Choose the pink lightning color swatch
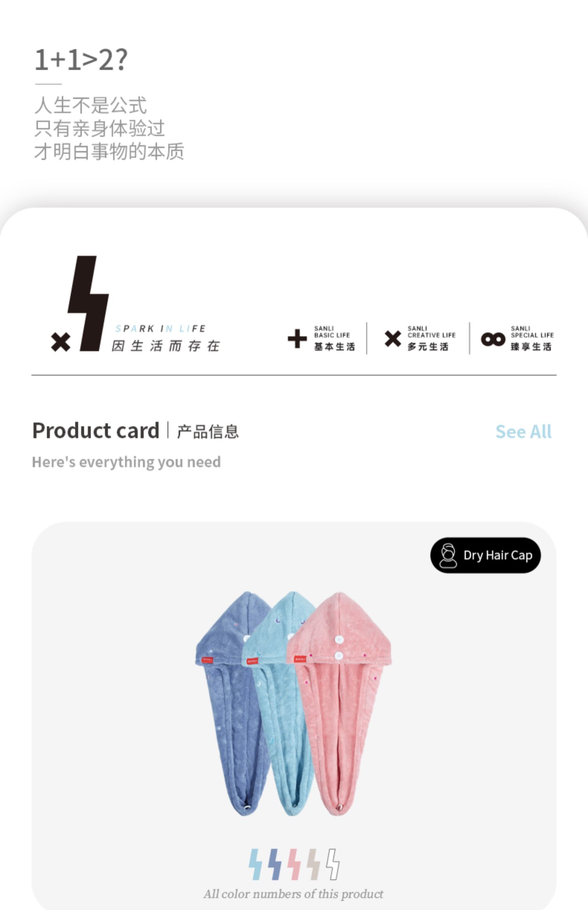This screenshot has height=910, width=588. coord(294,864)
